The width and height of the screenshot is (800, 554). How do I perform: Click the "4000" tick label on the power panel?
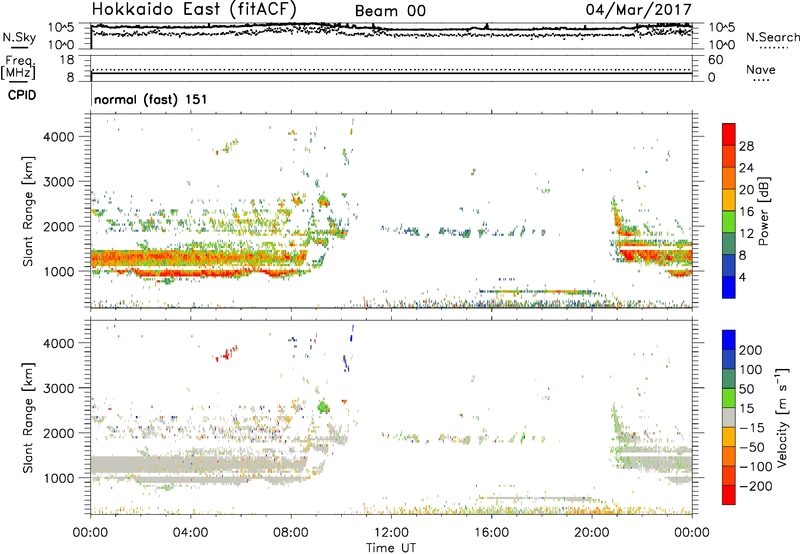[x=58, y=137]
